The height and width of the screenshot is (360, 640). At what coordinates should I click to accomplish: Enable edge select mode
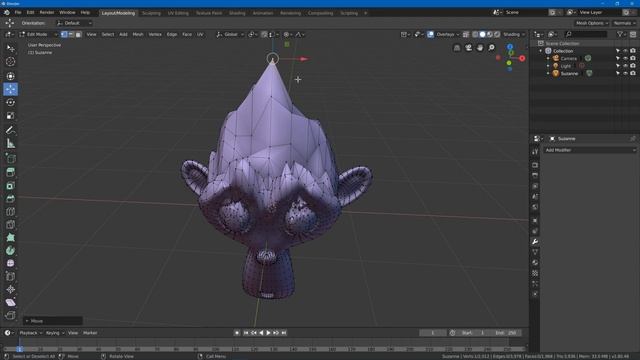click(x=71, y=34)
